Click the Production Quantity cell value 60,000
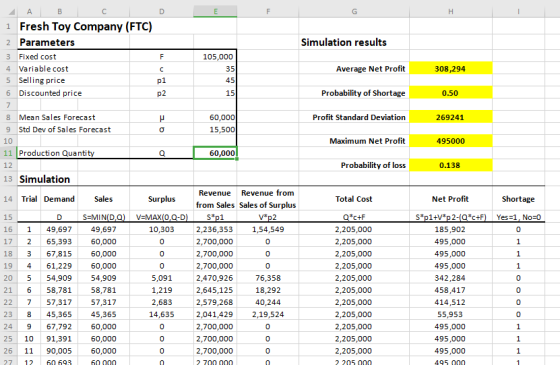This screenshot has height=365, width=560. click(215, 153)
